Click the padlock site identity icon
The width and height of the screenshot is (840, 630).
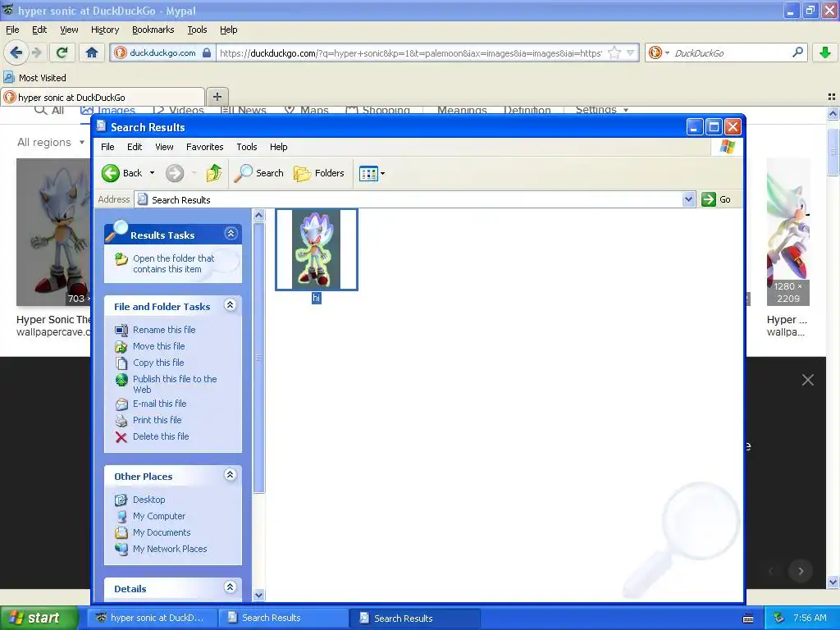(207, 53)
